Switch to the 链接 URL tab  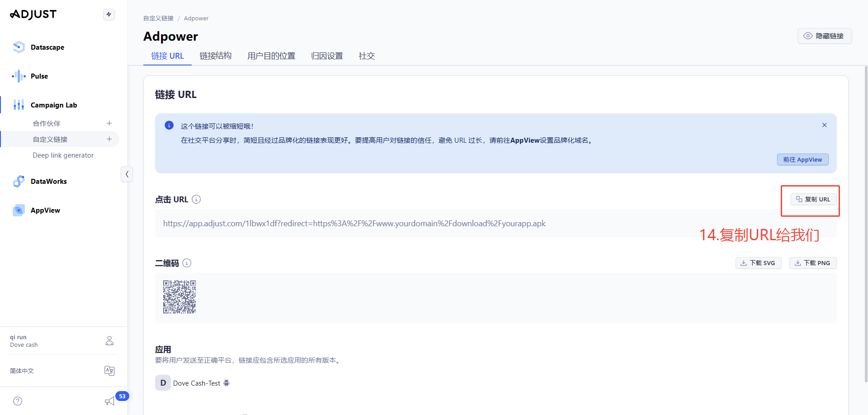[x=167, y=56]
